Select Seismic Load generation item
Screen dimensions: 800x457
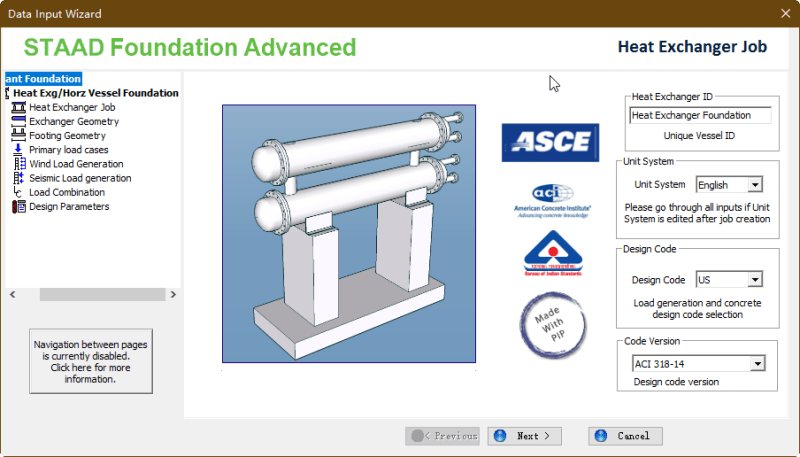point(80,178)
